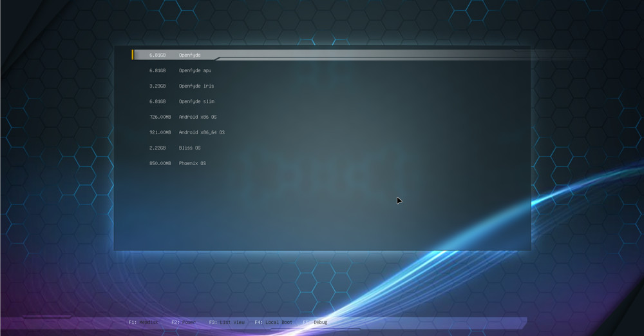Open the F2 Power menu
This screenshot has width=644, height=336.
tap(184, 322)
